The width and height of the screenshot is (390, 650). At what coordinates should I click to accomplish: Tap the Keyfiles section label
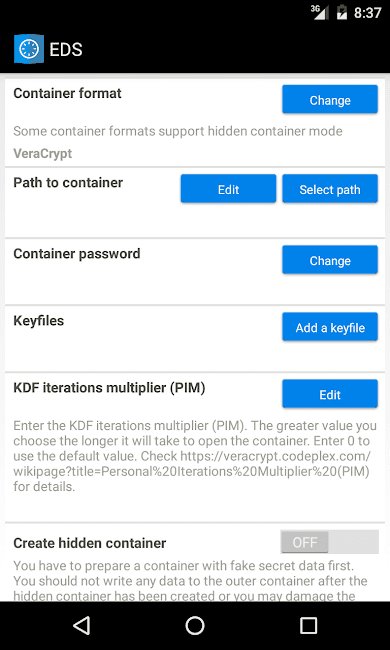point(39,321)
